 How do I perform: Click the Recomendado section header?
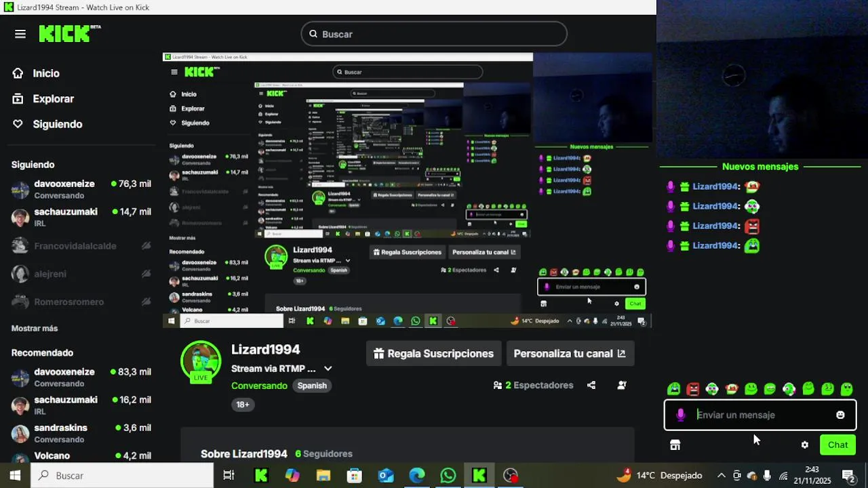42,353
